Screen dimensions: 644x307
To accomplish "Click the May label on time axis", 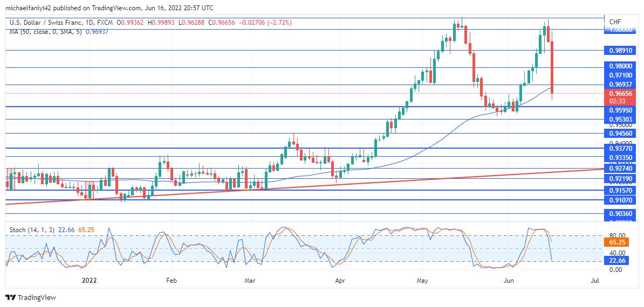I will tap(422, 281).
